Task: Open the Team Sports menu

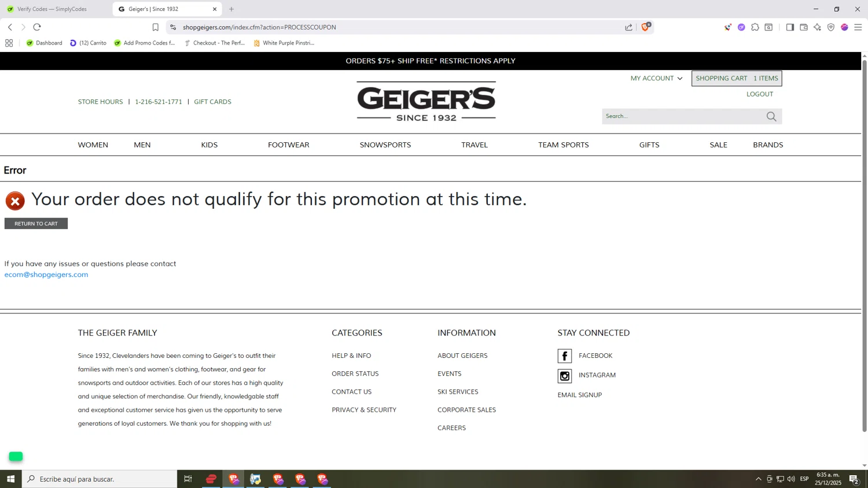Action: [564, 145]
